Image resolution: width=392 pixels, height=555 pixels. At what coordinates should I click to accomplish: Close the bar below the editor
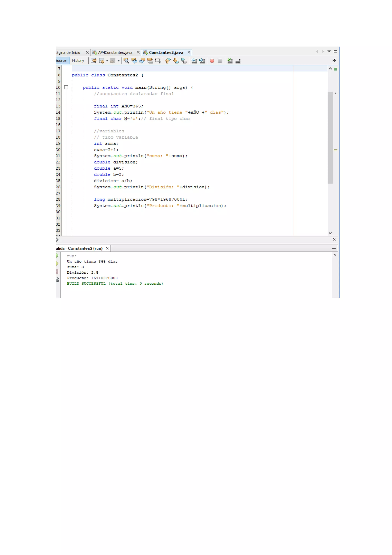click(x=334, y=239)
